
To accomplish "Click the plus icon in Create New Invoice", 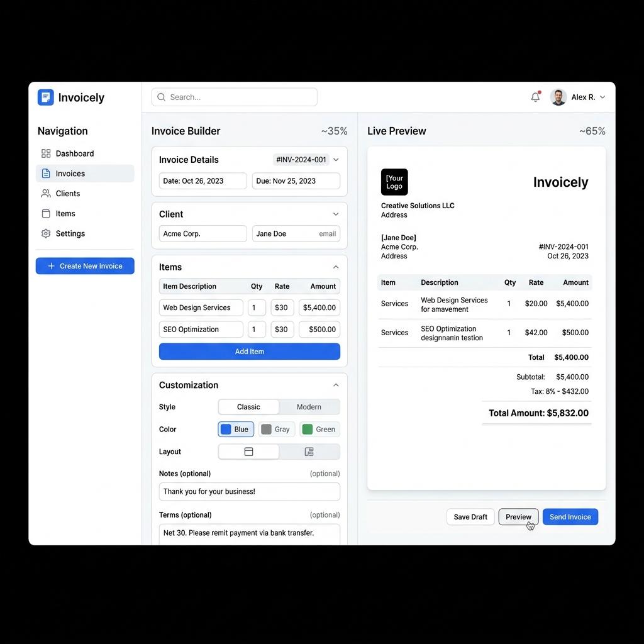I will pos(52,266).
